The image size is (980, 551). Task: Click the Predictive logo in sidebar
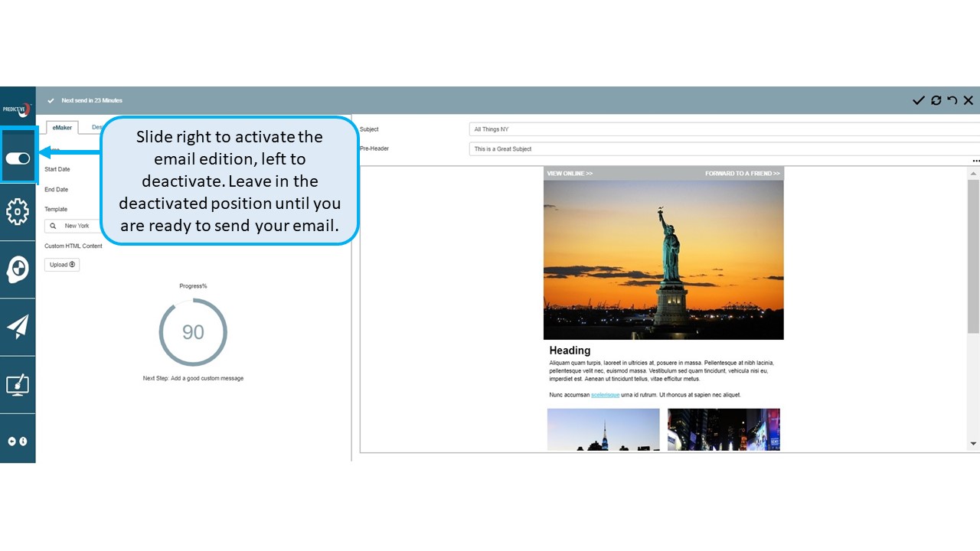point(18,109)
